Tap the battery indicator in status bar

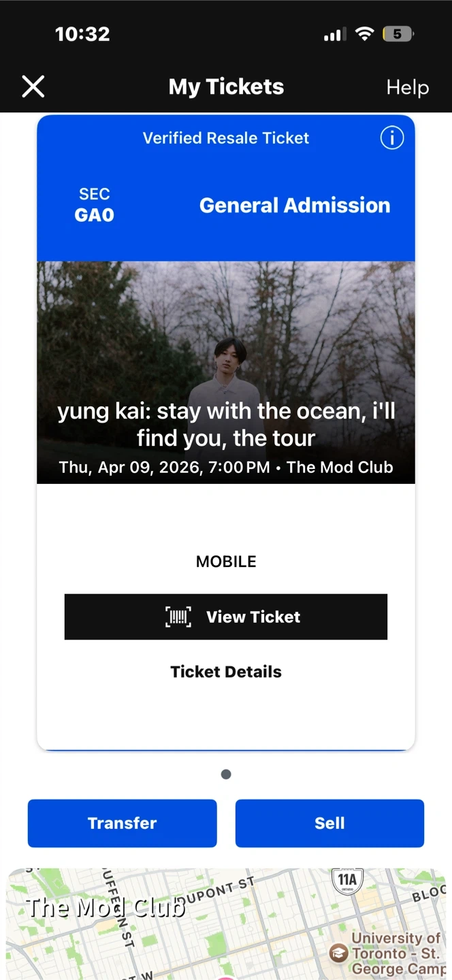pos(398,34)
